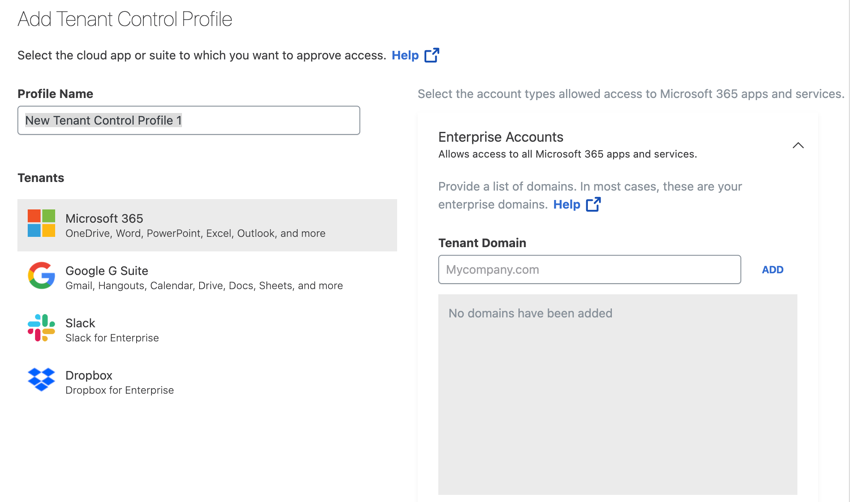Open external link icon beside top Help
The image size is (850, 502).
point(432,55)
